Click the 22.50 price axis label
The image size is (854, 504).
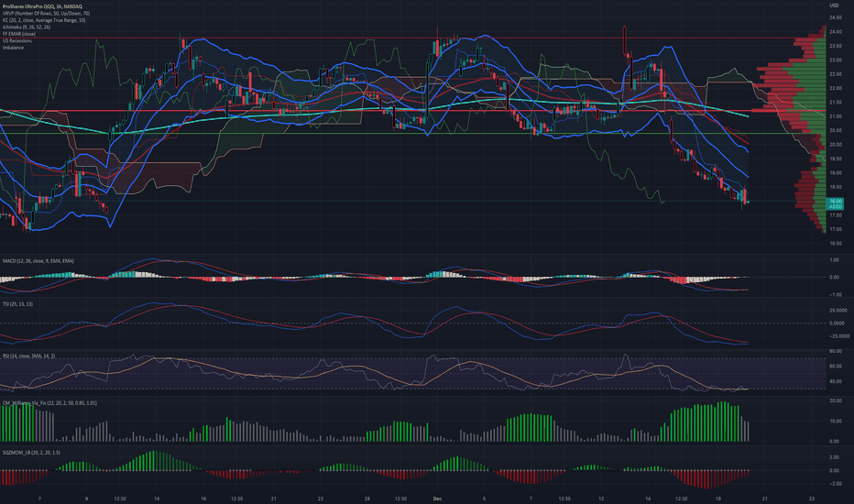[x=836, y=74]
